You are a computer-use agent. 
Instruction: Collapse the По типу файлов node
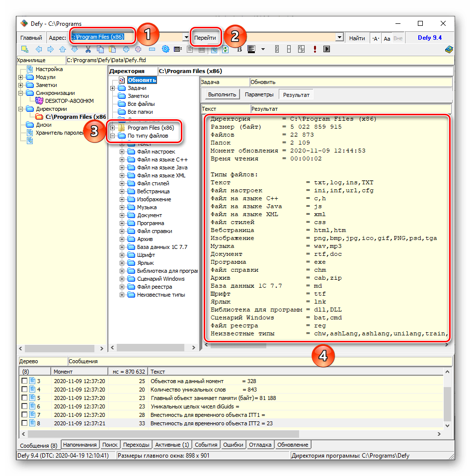(x=113, y=136)
